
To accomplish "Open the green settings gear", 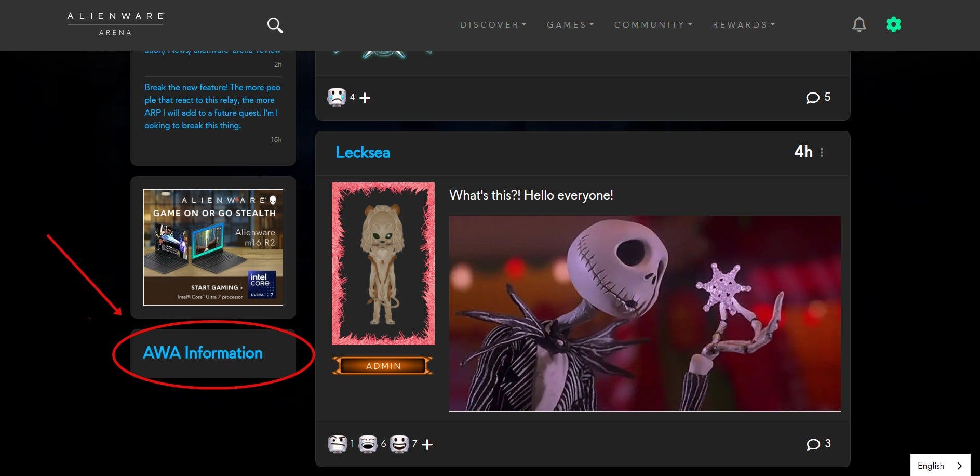I will click(893, 24).
